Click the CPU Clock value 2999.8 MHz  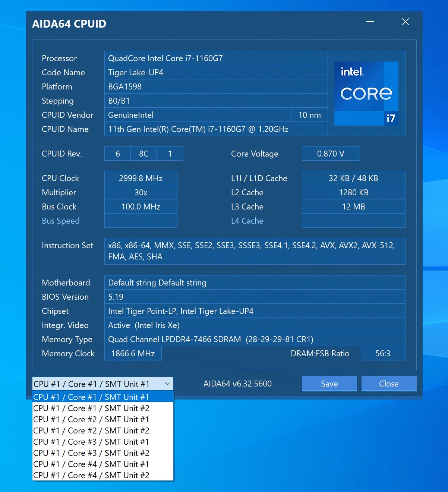[141, 178]
